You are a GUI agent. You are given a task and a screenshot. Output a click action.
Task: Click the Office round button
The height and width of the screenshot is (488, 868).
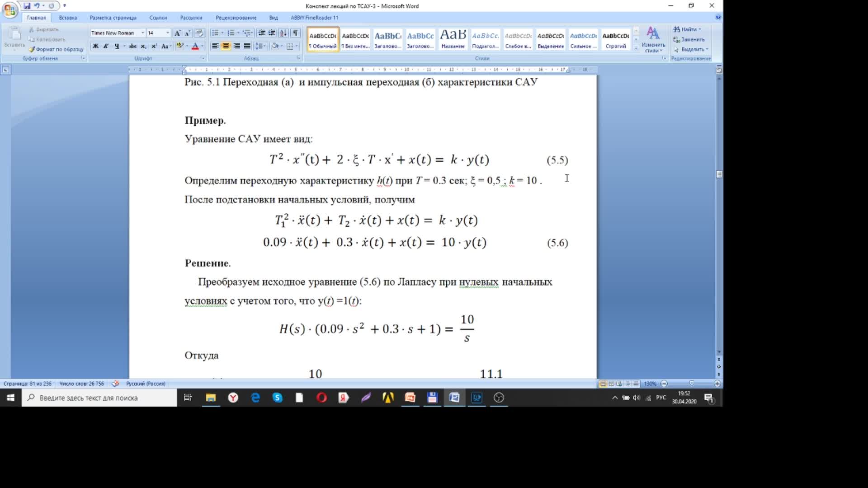point(10,9)
